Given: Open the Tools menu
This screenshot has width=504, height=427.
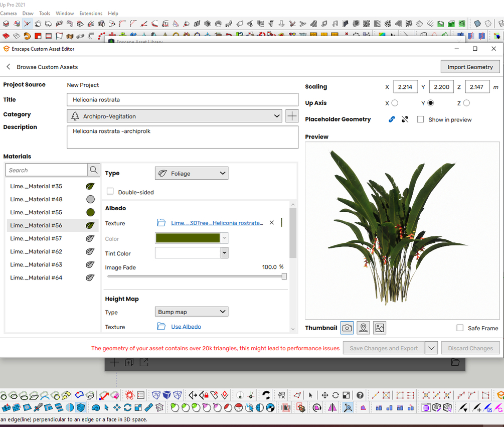Looking at the screenshot, I should click(x=45, y=13).
